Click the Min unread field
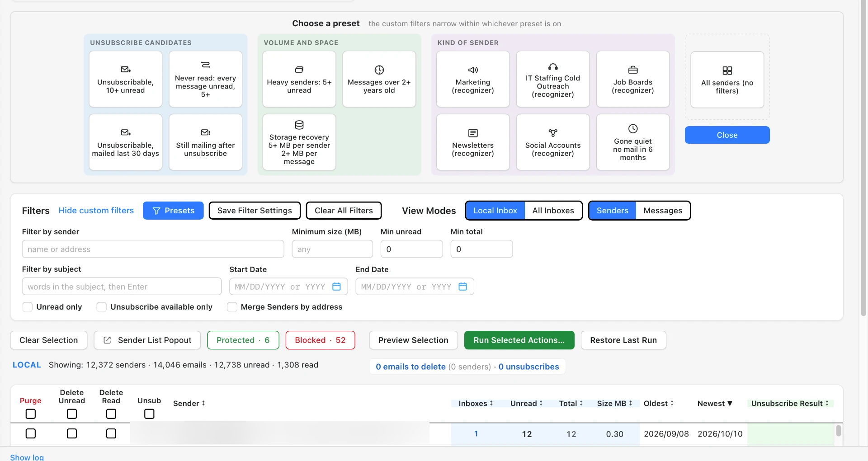 tap(411, 249)
